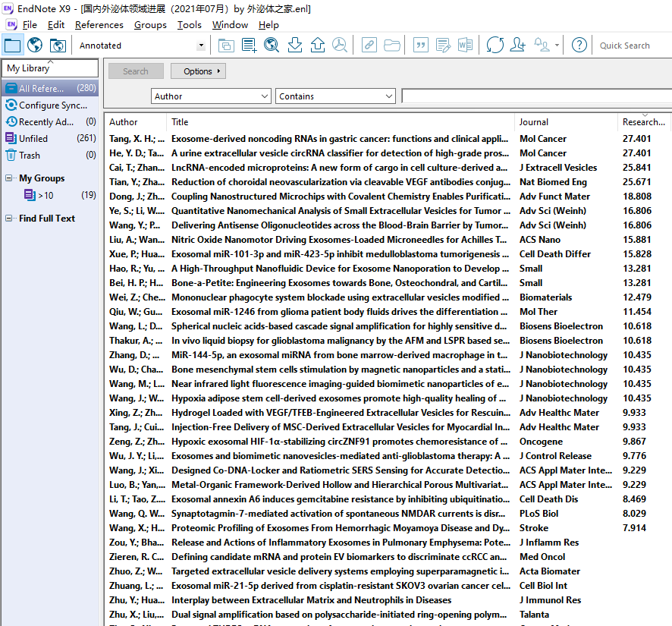The image size is (672, 626).
Task: Click the Sync Library icon
Action: 495,45
